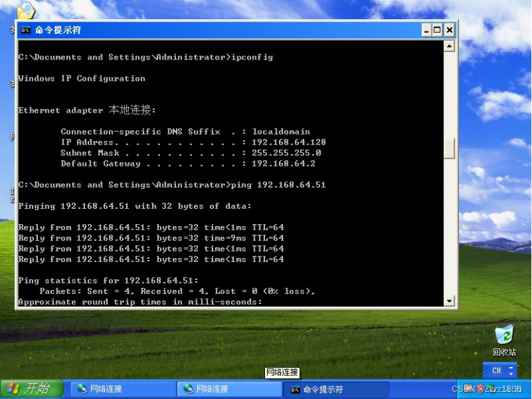Click the CH language indicator in the tray
532x399 pixels.
(497, 370)
